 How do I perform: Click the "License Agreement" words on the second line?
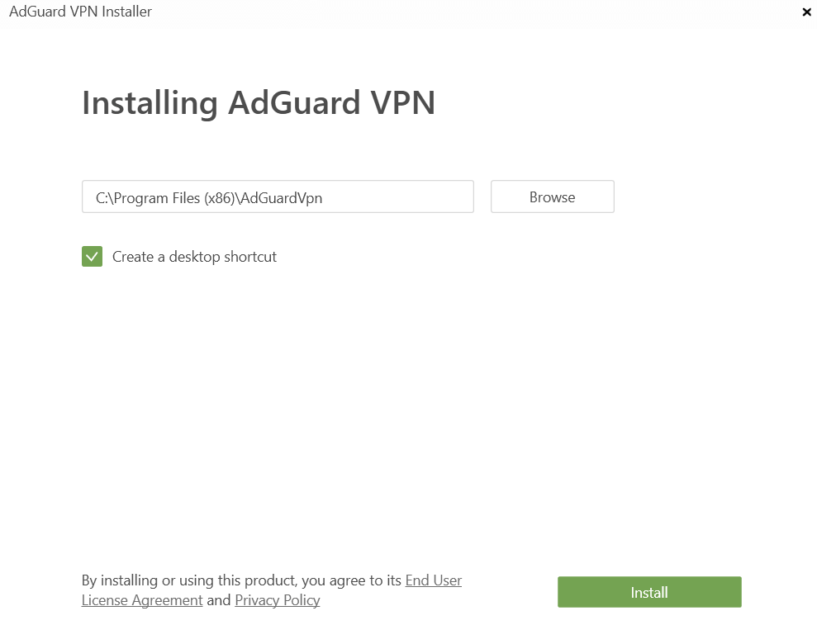pos(142,600)
